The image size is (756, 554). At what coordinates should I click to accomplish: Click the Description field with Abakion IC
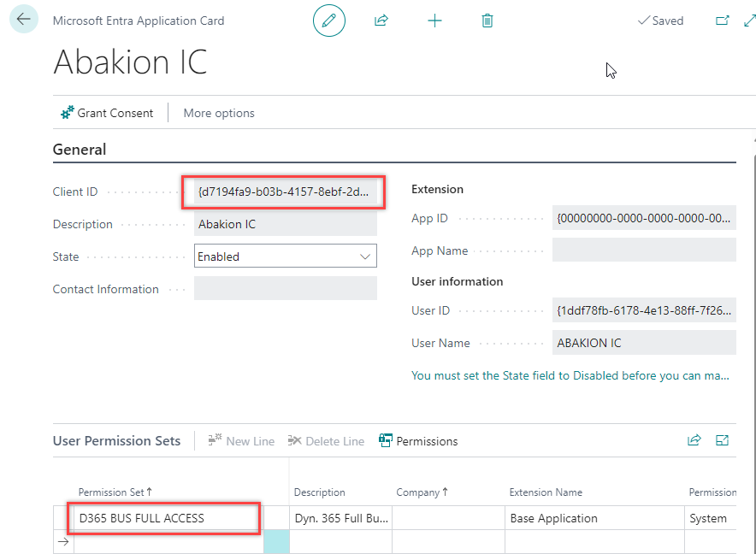(x=286, y=224)
